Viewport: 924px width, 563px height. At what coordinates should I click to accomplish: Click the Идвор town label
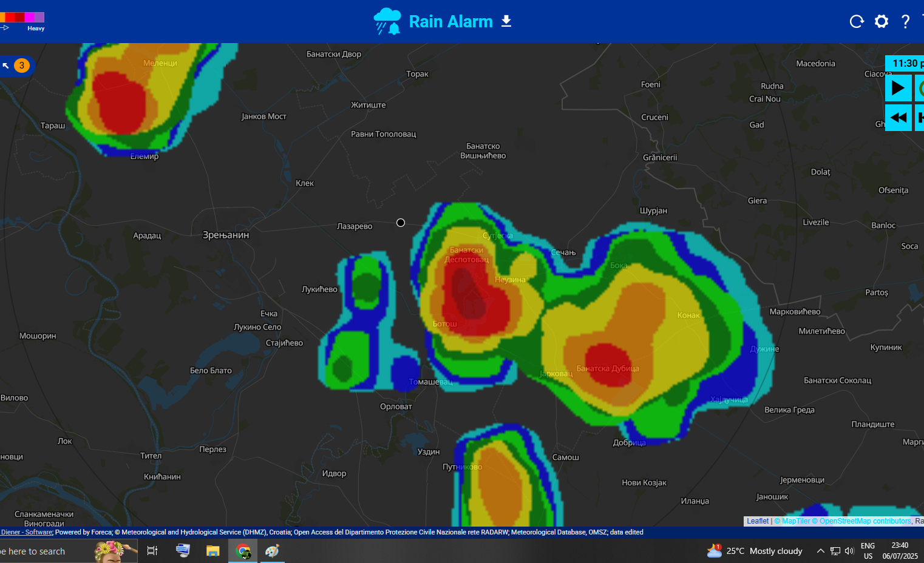(334, 474)
